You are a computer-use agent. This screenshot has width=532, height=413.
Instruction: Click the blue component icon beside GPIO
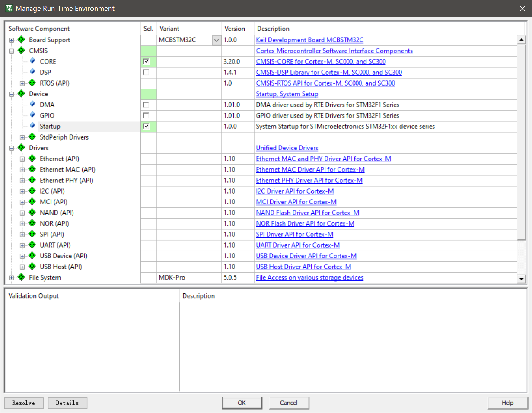pyautogui.click(x=32, y=115)
